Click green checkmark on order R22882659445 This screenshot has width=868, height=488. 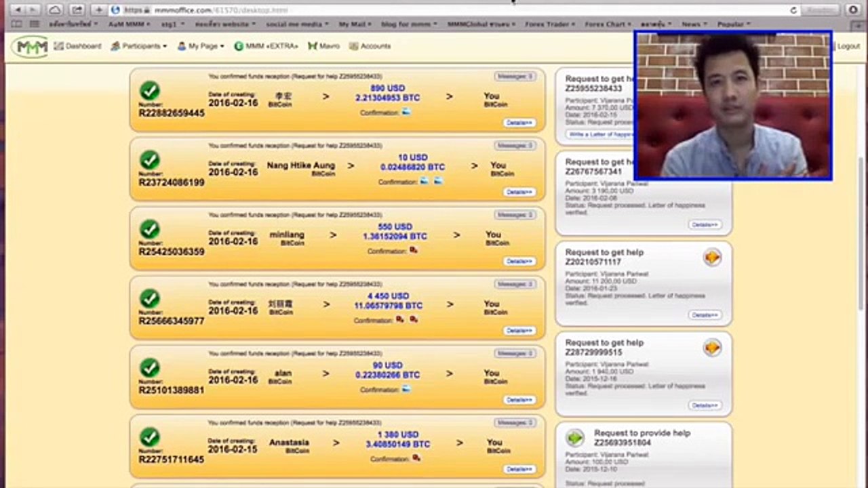(150, 90)
